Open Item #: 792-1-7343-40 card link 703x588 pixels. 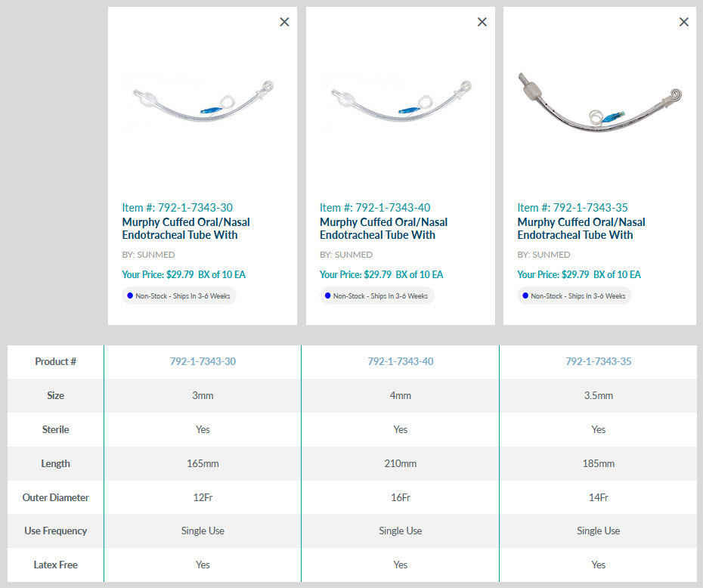coord(375,207)
